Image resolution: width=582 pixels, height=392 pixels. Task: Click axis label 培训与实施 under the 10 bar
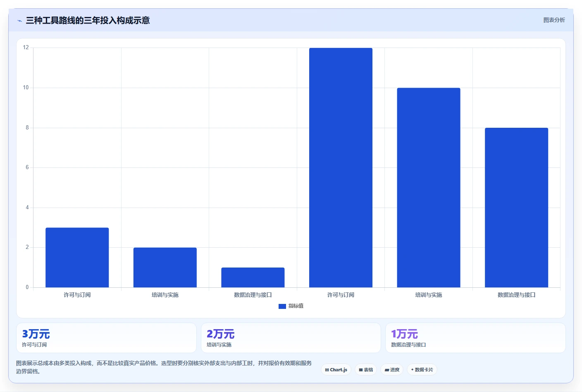click(429, 295)
